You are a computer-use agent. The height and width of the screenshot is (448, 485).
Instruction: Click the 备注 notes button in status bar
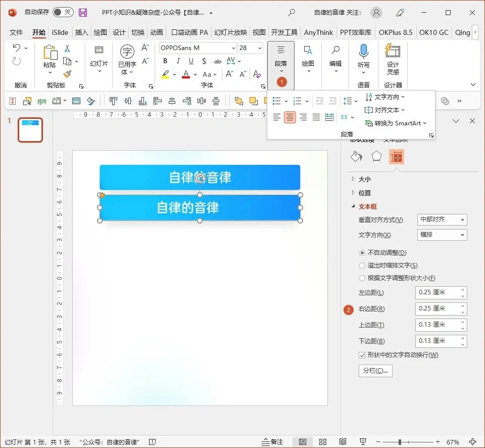(271, 441)
